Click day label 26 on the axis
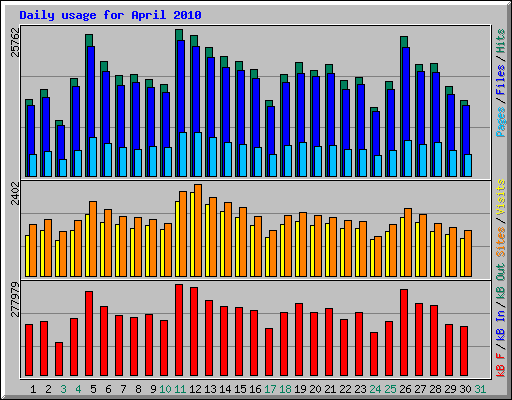 [405, 389]
